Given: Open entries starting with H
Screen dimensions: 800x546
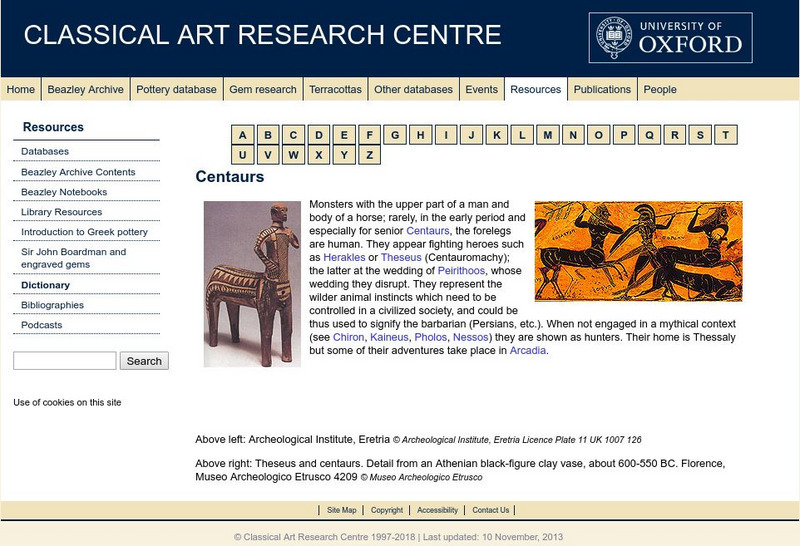Looking at the screenshot, I should pyautogui.click(x=420, y=135).
